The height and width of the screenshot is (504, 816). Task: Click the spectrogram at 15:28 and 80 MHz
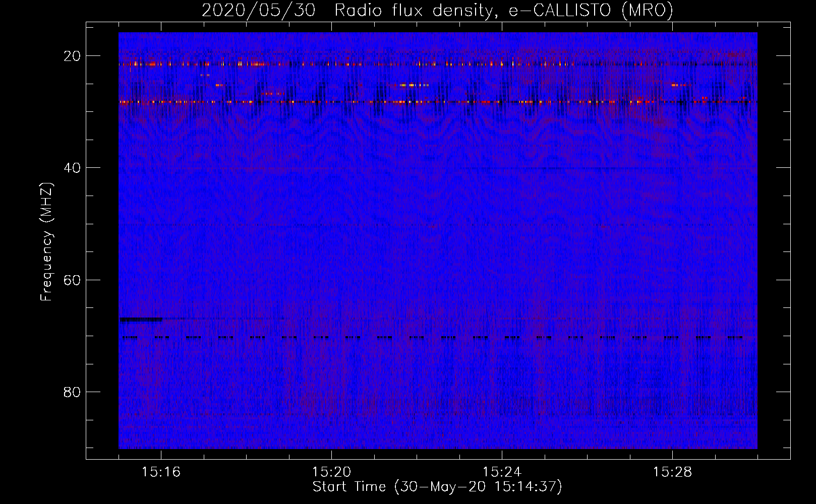pyautogui.click(x=672, y=392)
